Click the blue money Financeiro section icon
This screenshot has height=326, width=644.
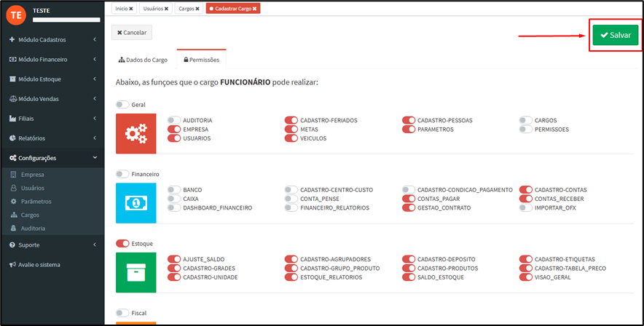(x=136, y=203)
